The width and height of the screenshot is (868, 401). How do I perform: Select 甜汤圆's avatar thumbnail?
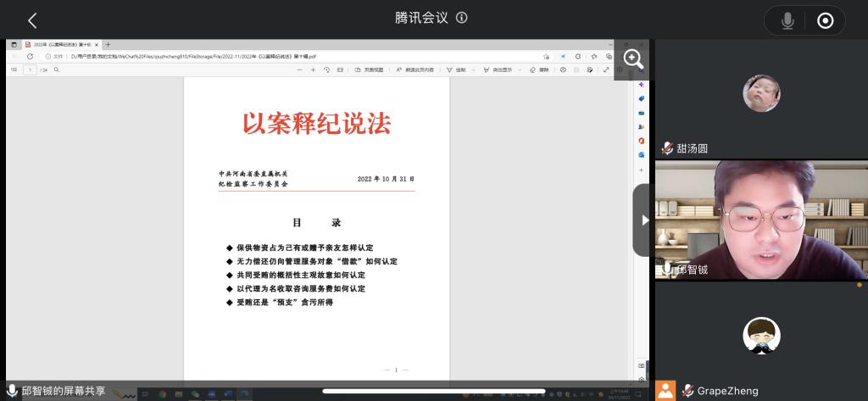pyautogui.click(x=760, y=93)
